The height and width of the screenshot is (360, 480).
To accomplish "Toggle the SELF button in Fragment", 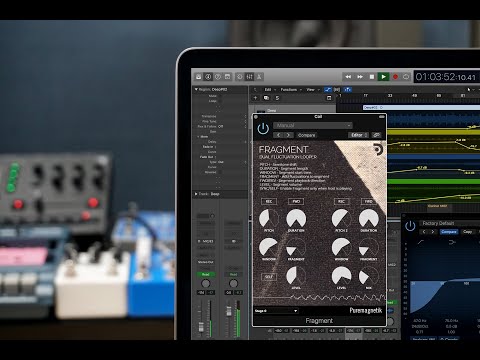I will [x=269, y=277].
